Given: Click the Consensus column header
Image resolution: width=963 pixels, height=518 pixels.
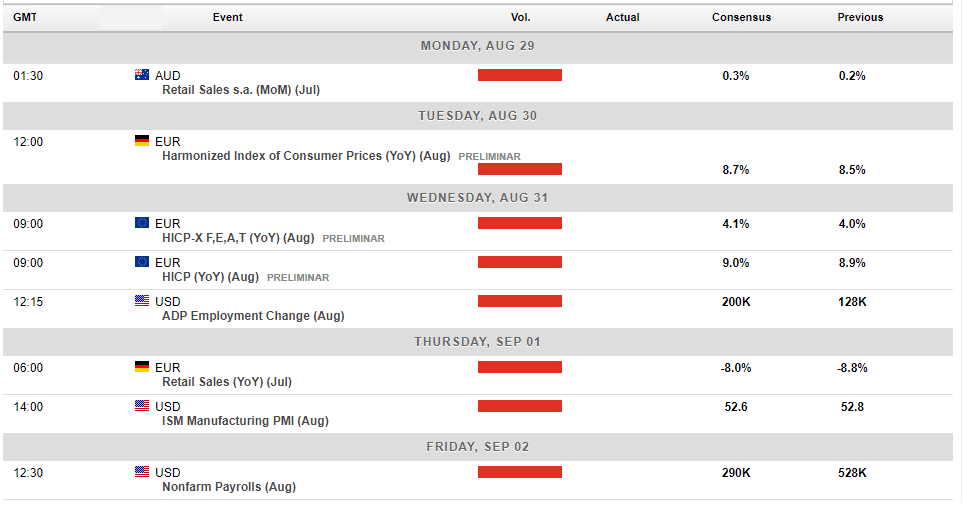Looking at the screenshot, I should click(741, 17).
